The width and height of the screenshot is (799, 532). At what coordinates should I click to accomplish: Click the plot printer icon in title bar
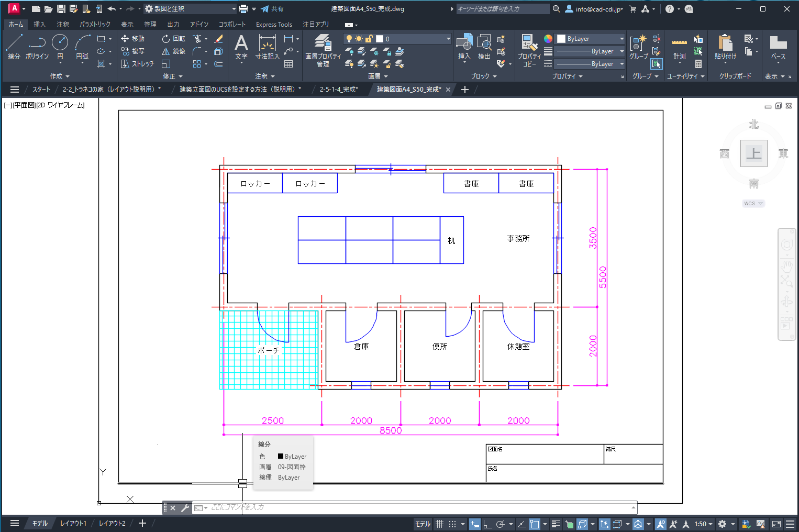[243, 9]
